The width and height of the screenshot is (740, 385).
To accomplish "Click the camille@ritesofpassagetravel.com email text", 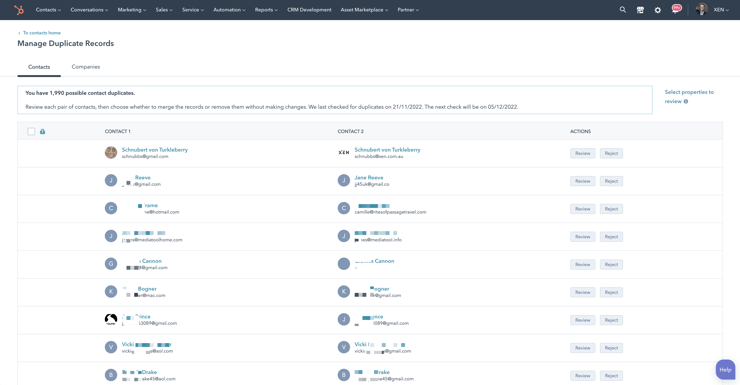I will [390, 212].
